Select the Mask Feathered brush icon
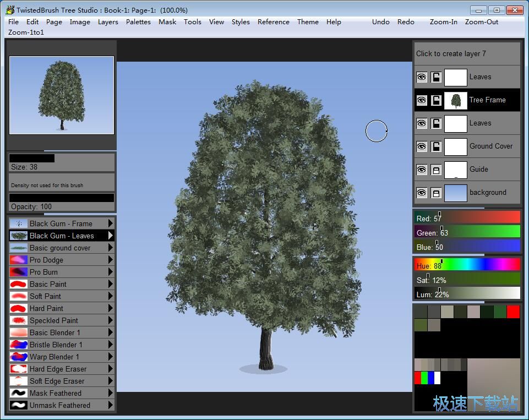This screenshot has height=420, width=529. point(19,393)
